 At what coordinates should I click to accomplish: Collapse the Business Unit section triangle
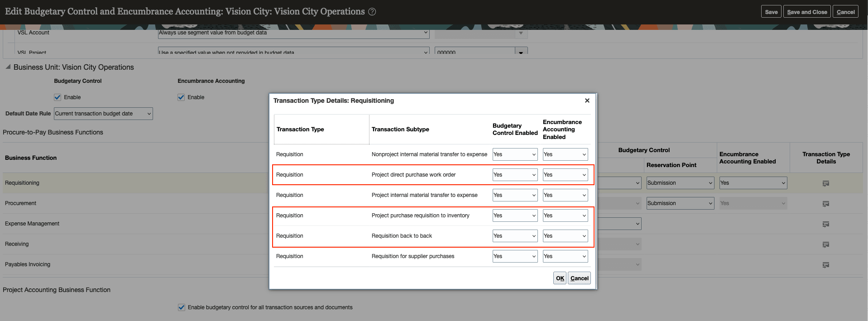[8, 67]
